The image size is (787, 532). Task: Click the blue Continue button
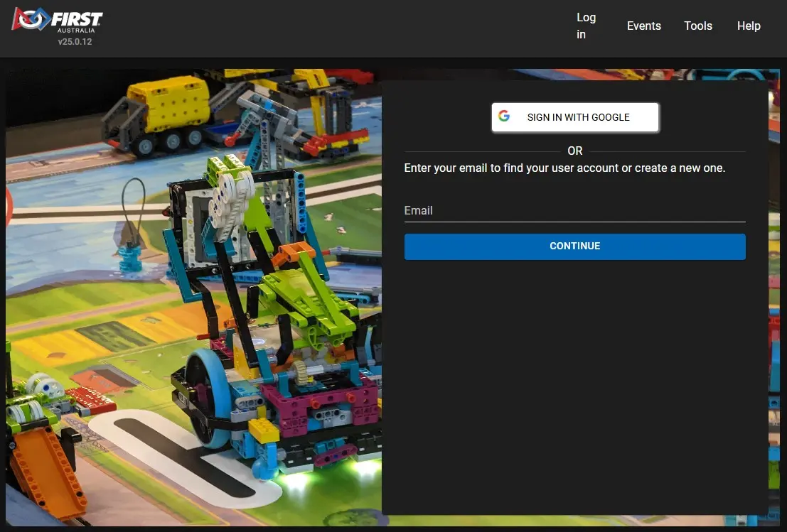pos(574,246)
